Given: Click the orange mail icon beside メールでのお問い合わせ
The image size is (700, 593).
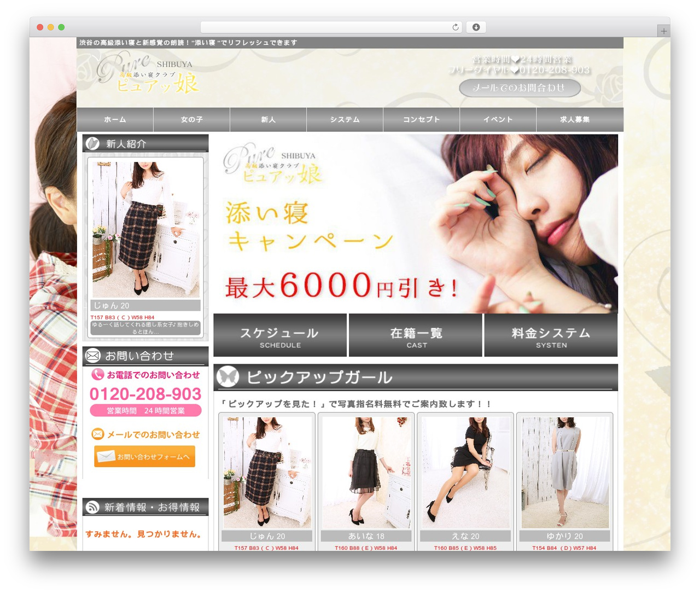Looking at the screenshot, I should 97,434.
